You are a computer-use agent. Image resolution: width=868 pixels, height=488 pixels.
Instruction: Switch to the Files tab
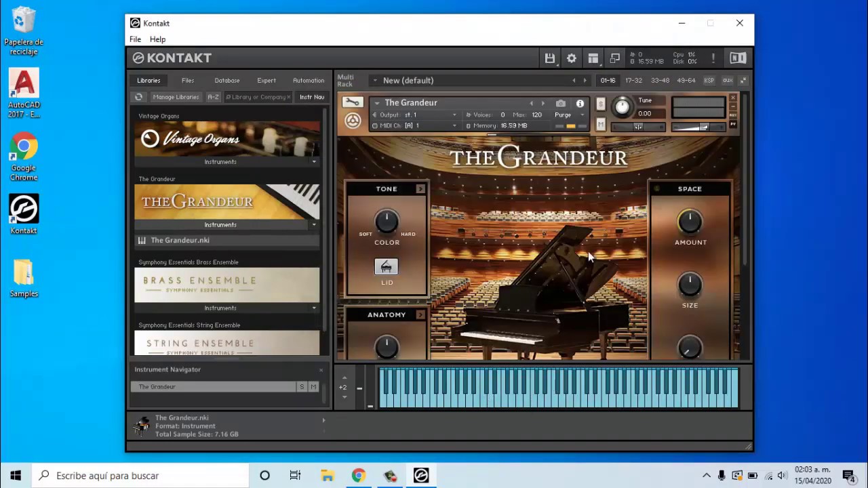click(x=188, y=81)
